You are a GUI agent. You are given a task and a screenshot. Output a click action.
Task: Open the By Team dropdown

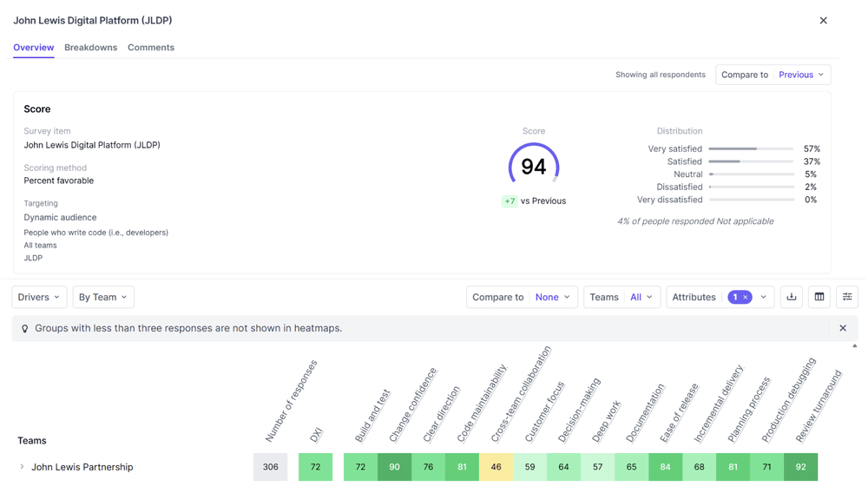click(103, 297)
